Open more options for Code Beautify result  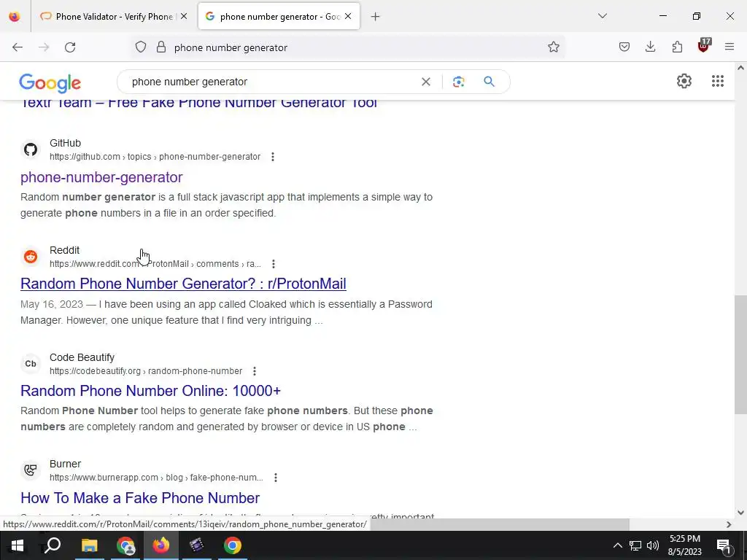pos(255,371)
